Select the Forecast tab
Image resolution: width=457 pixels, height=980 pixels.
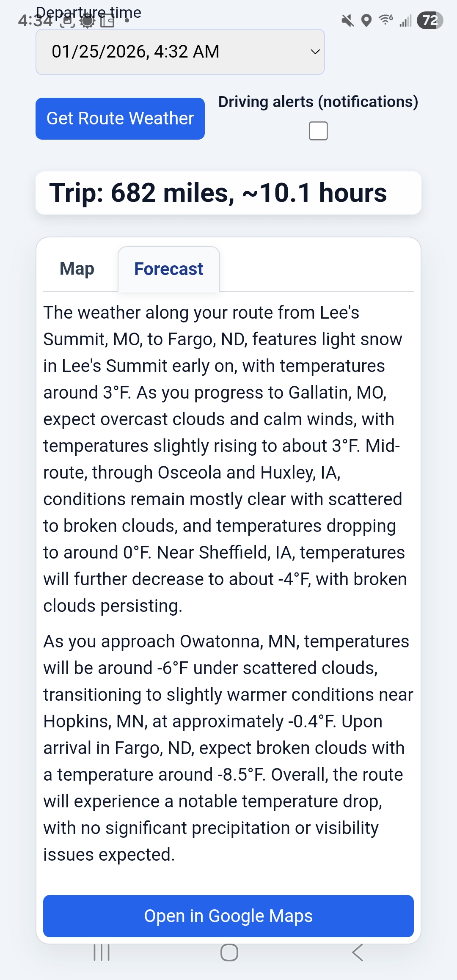[168, 268]
